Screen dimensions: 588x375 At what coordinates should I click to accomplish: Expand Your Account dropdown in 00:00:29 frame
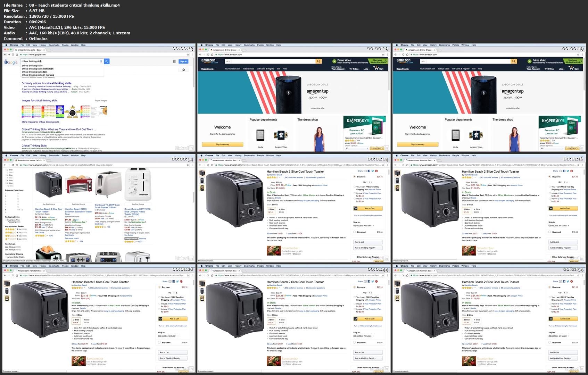click(339, 69)
